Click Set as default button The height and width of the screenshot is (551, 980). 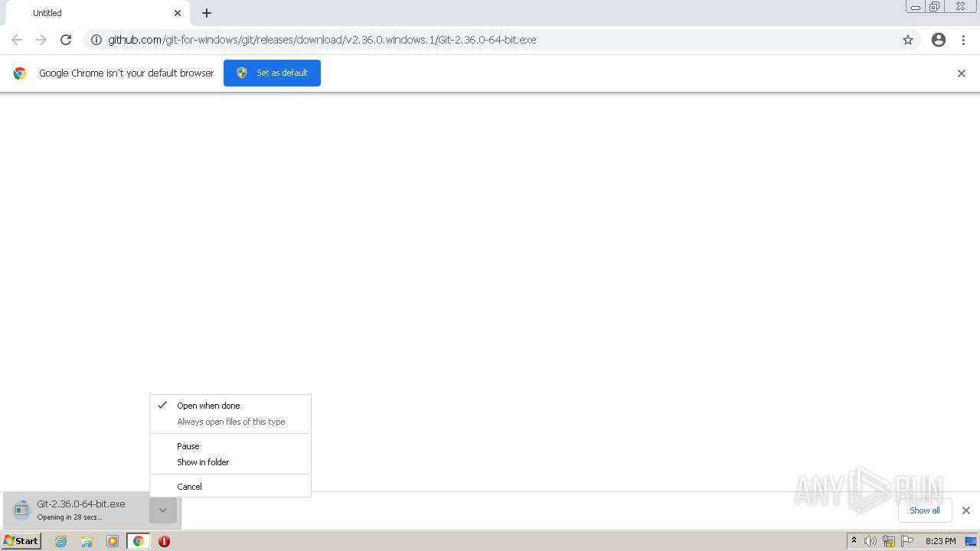(272, 73)
